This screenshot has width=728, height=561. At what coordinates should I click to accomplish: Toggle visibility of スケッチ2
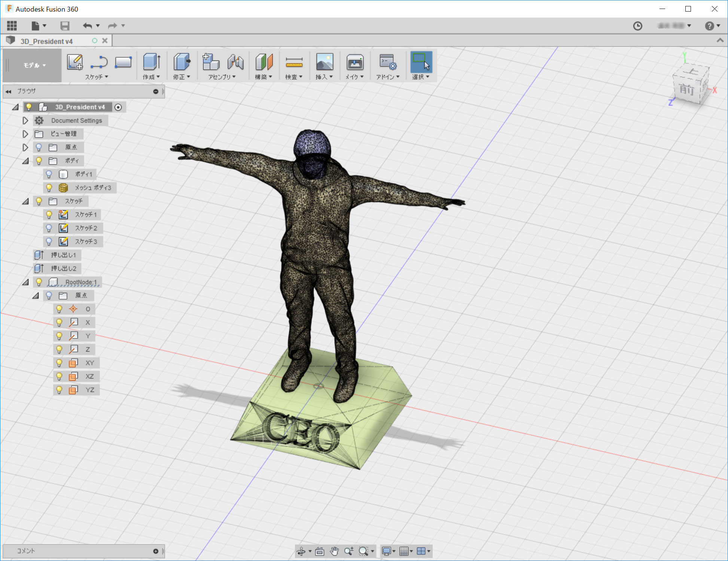coord(49,228)
